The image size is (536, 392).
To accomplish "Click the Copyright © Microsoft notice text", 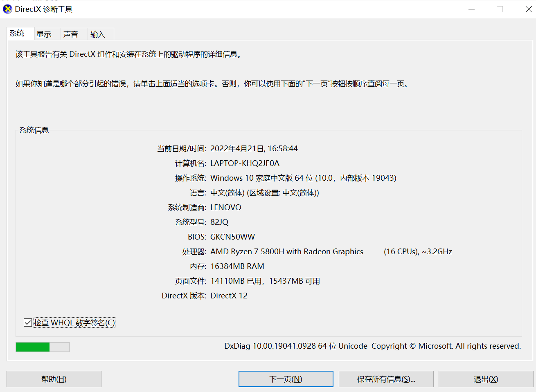I will [446, 346].
